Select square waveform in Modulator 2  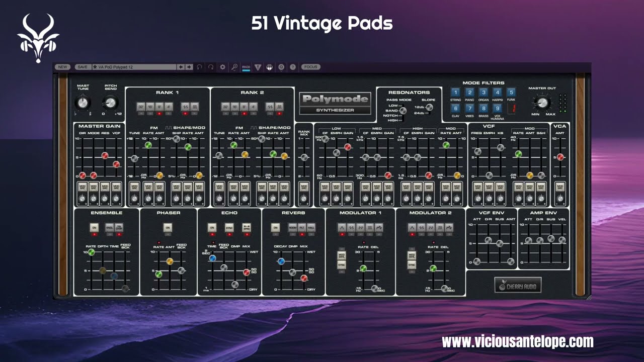[439, 228]
